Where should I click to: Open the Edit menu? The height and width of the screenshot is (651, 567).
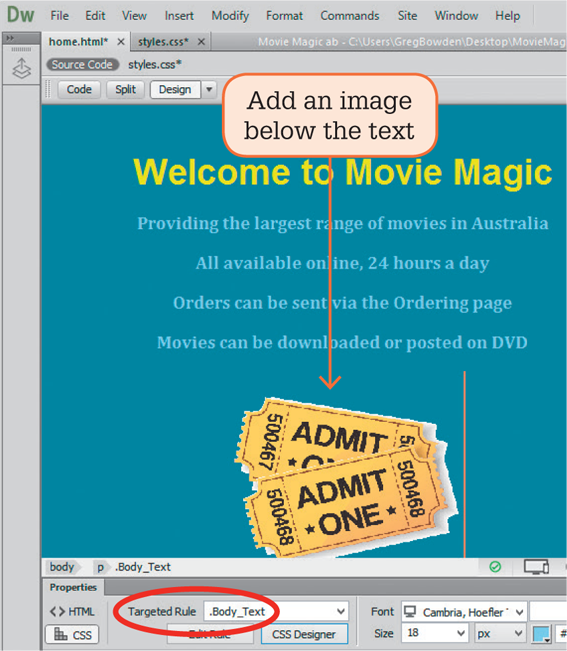coord(95,16)
